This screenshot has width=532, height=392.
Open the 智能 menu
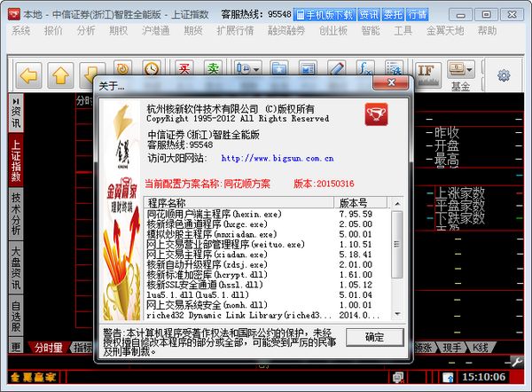coord(371,31)
